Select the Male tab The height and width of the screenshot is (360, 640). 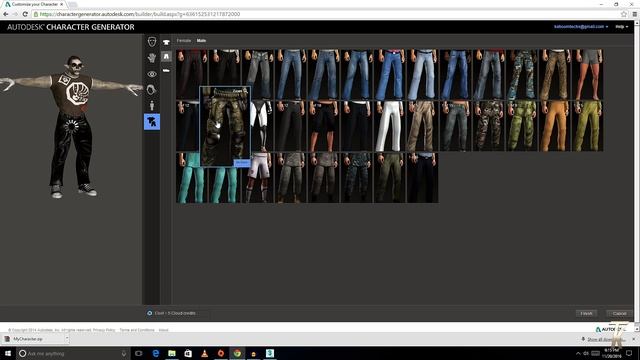(201, 40)
